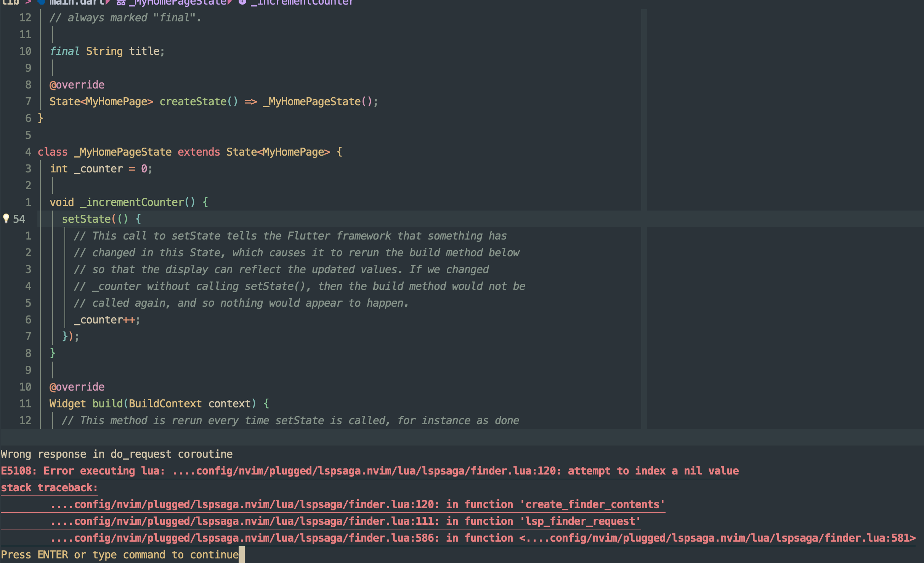
Task: Toggle a breakpoint on line 54 gutter
Action: (19, 219)
